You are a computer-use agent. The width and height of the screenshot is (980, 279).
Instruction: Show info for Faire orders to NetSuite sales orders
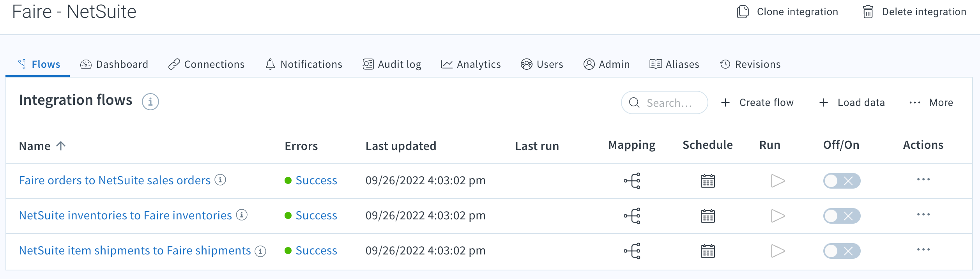point(220,180)
